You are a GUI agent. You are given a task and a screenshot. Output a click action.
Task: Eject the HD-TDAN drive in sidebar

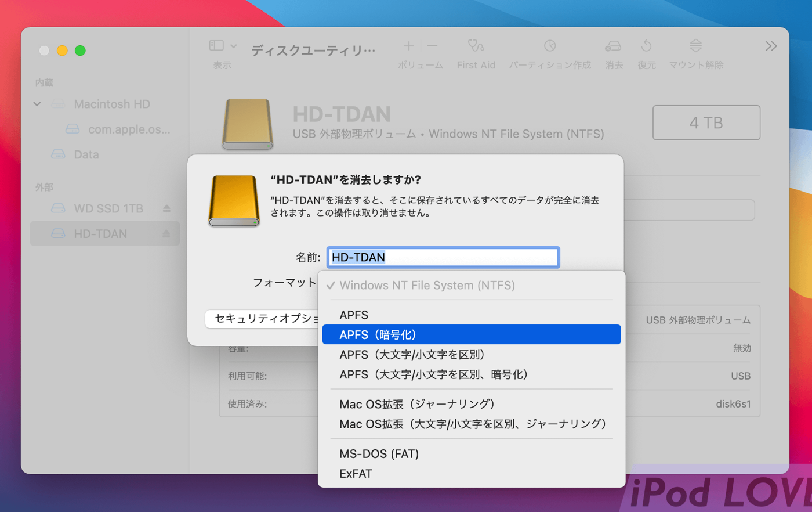tap(166, 234)
